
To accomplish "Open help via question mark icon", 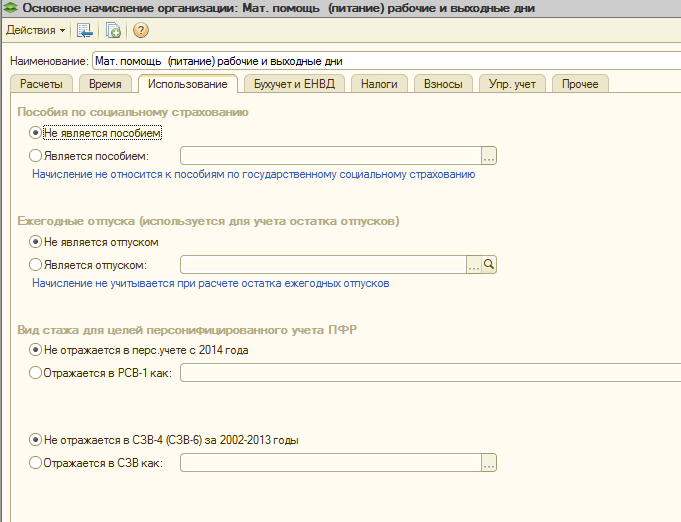I will click(x=140, y=30).
